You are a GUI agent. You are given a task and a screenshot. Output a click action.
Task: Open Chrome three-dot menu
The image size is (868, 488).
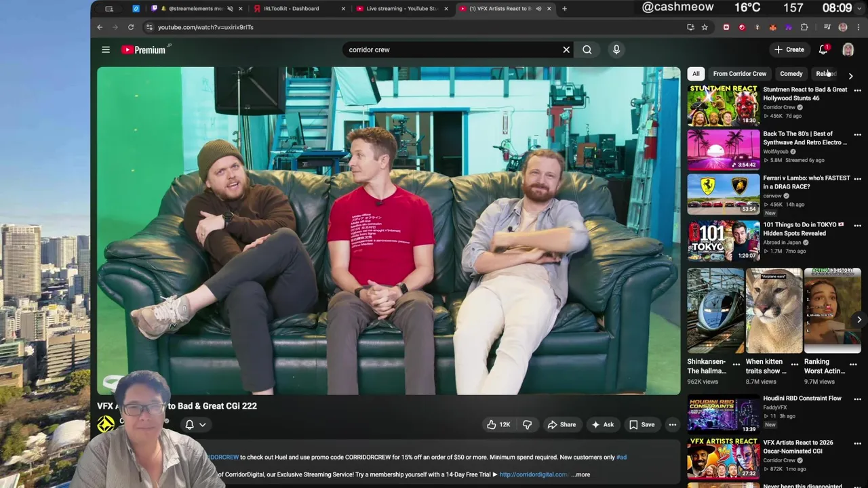[x=859, y=27]
